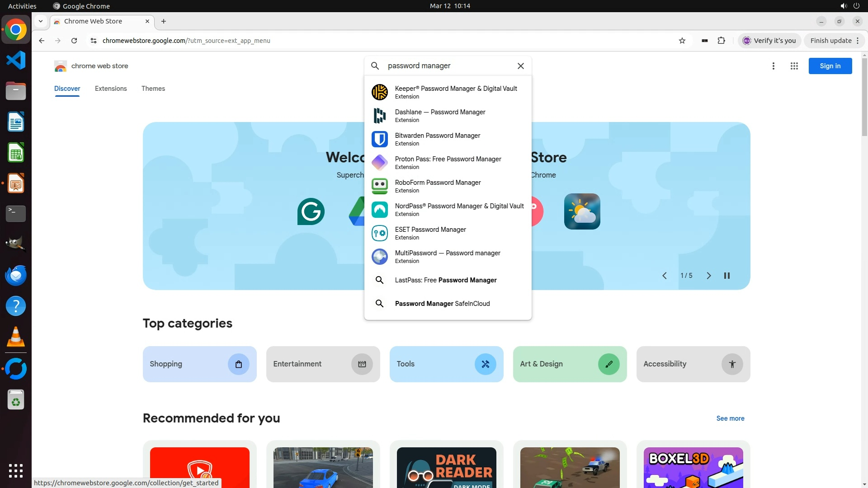Open See more recommended link
Viewport: 868px width, 488px height.
pos(730,418)
